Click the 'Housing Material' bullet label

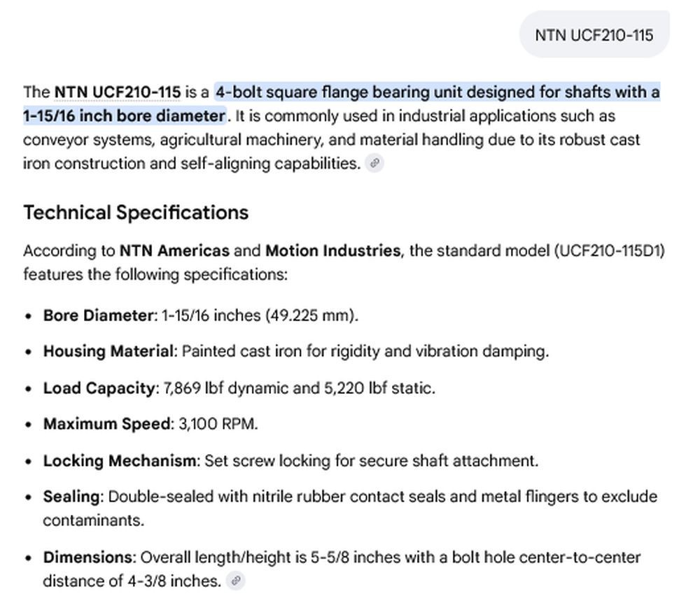point(108,351)
